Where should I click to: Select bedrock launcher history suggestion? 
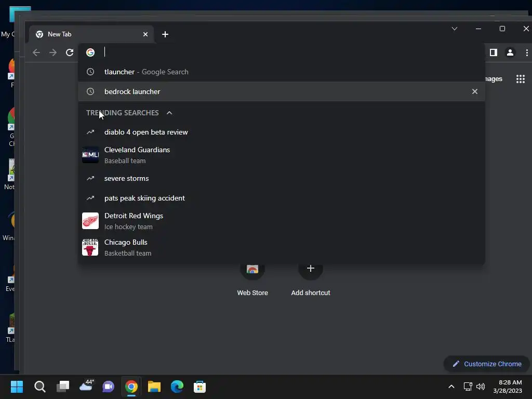click(281, 91)
